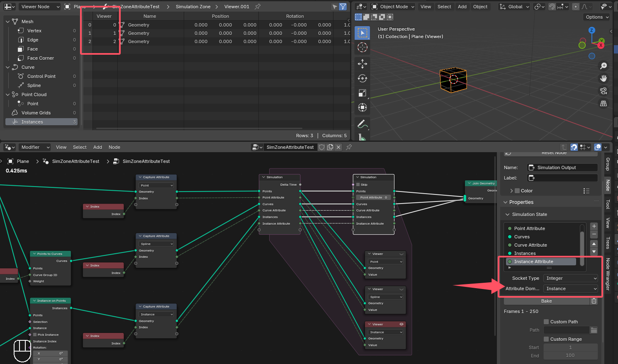Open custom path folder browser
The height and width of the screenshot is (364, 618).
(594, 330)
